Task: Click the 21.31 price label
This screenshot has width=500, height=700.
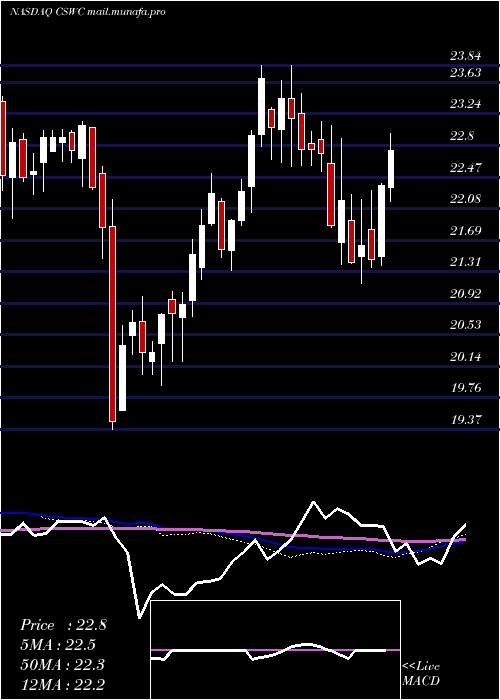Action: [466, 262]
